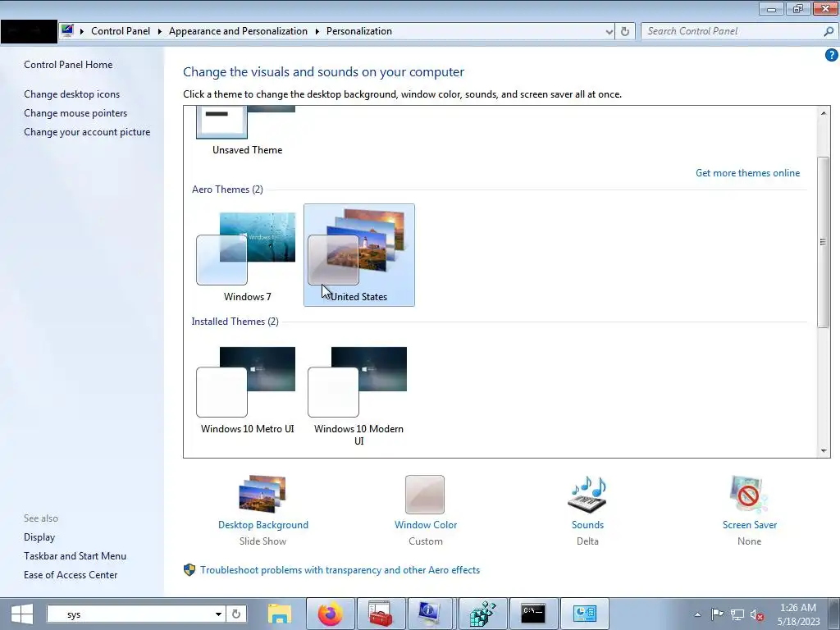Open the Start menu Windows logo

(x=22, y=614)
